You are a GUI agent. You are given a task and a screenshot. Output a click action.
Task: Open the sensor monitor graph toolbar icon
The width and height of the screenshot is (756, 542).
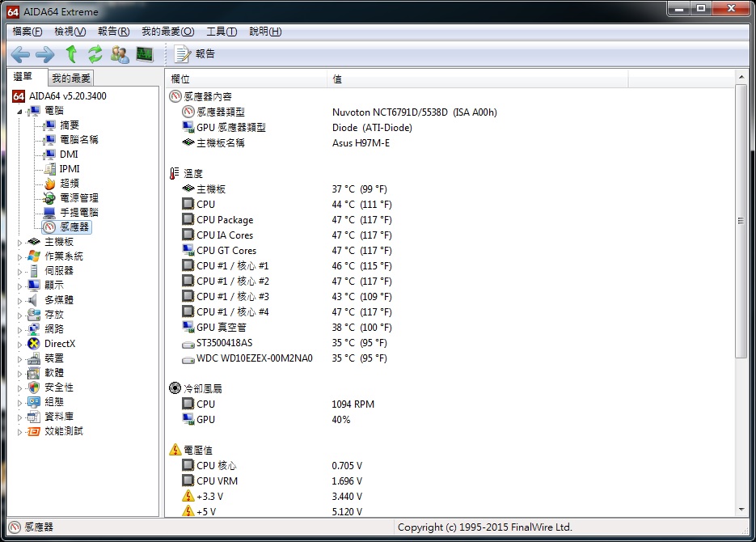click(x=145, y=54)
